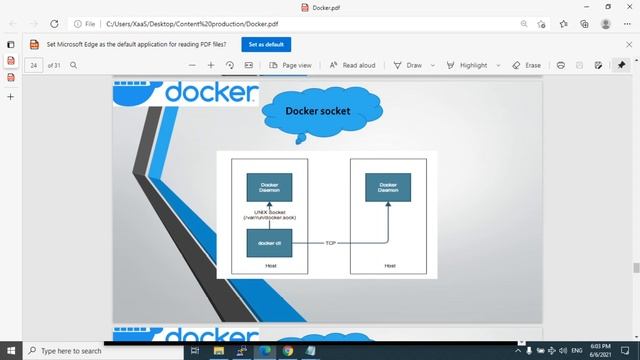Click the browser forward arrow
This screenshot has height=360, width=640.
tap(33, 24)
